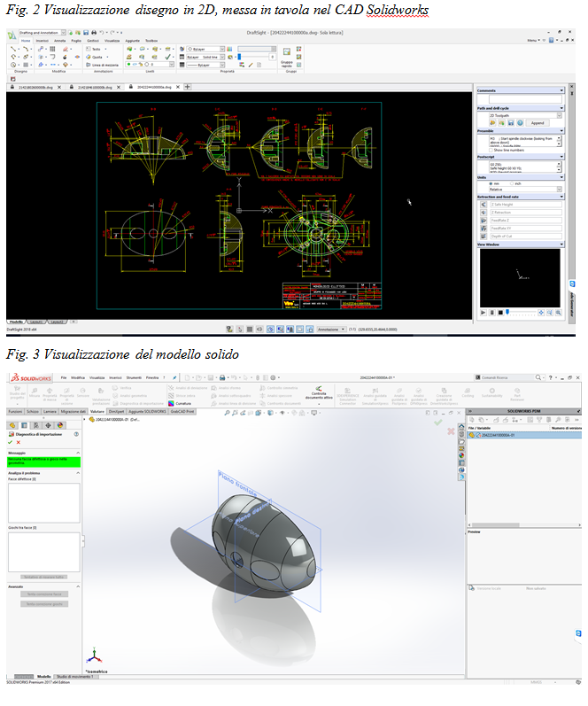Click the Append button

point(538,123)
